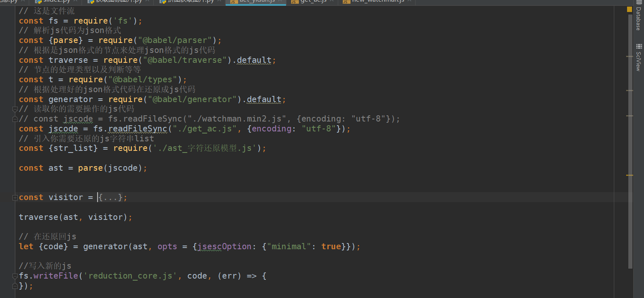Open the 获取图标图片.py editor tab
This screenshot has height=298, width=644.
pyautogui.click(x=117, y=1)
